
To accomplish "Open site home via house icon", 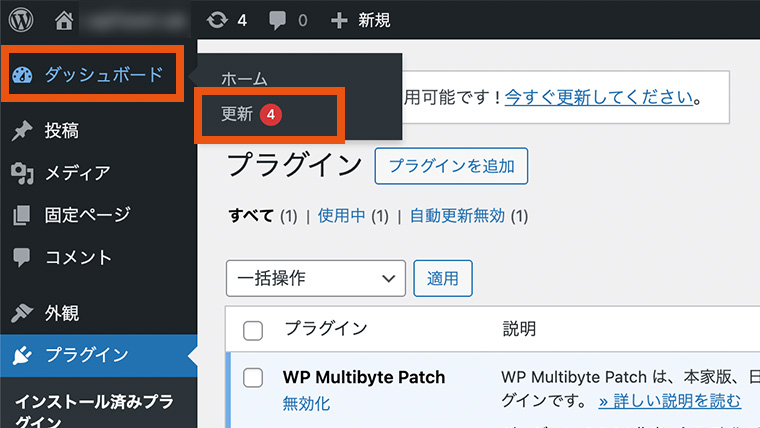I will point(63,20).
